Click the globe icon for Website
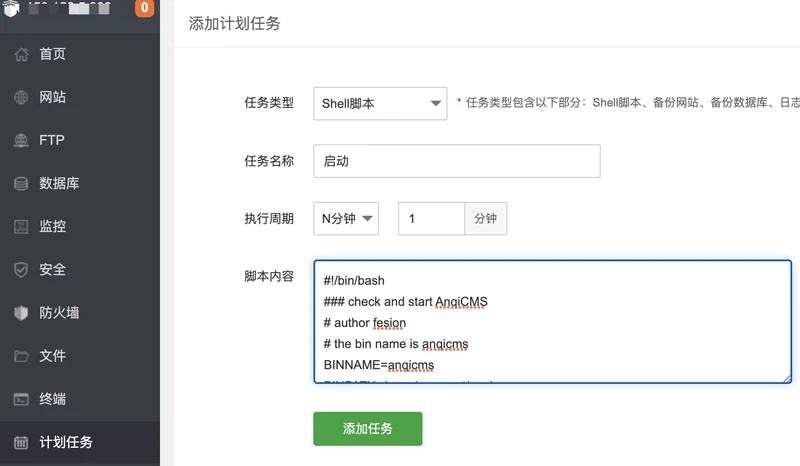This screenshot has height=466, width=800. [x=21, y=97]
